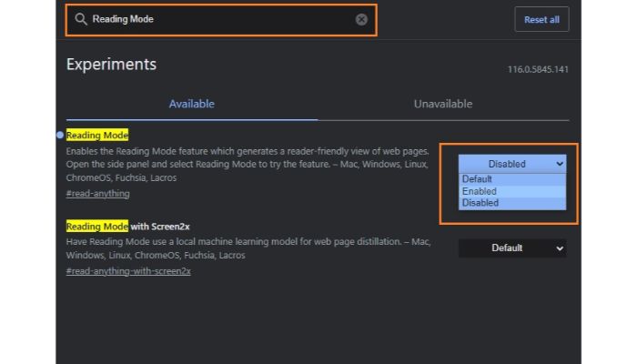This screenshot has width=637, height=364.
Task: Focus the Reading Mode search field
Action: (x=221, y=20)
